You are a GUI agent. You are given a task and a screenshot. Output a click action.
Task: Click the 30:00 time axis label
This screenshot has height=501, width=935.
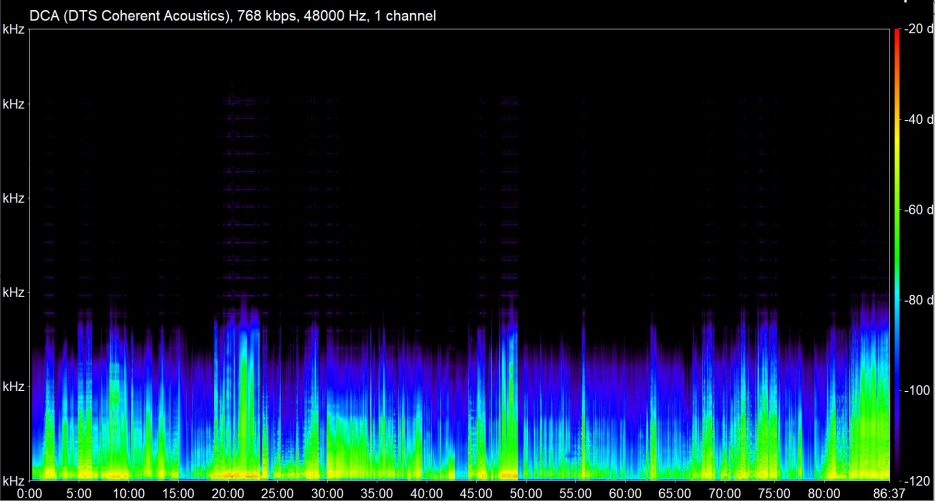[327, 494]
